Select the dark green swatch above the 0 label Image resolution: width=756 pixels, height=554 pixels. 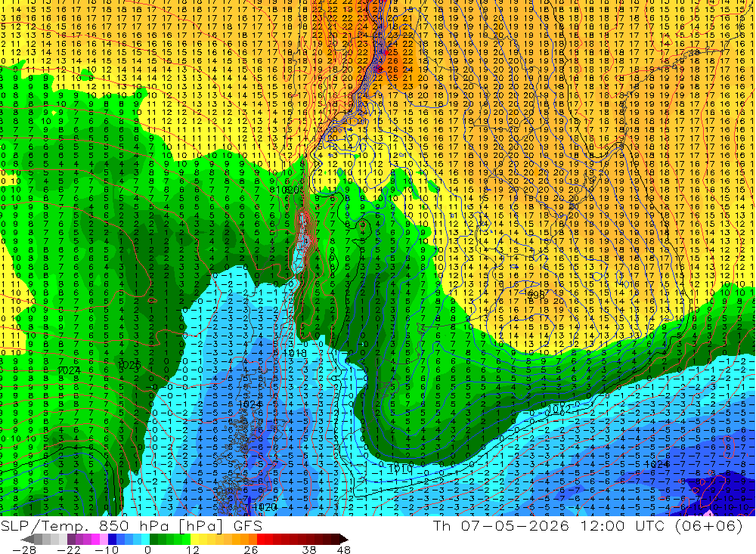pos(153,539)
